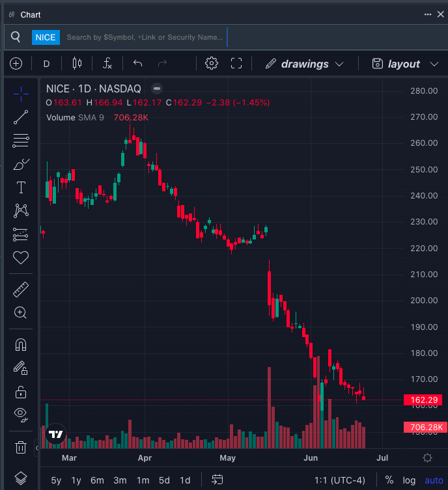Click the NICE symbol tag
The height and width of the screenshot is (490, 448).
tap(46, 37)
